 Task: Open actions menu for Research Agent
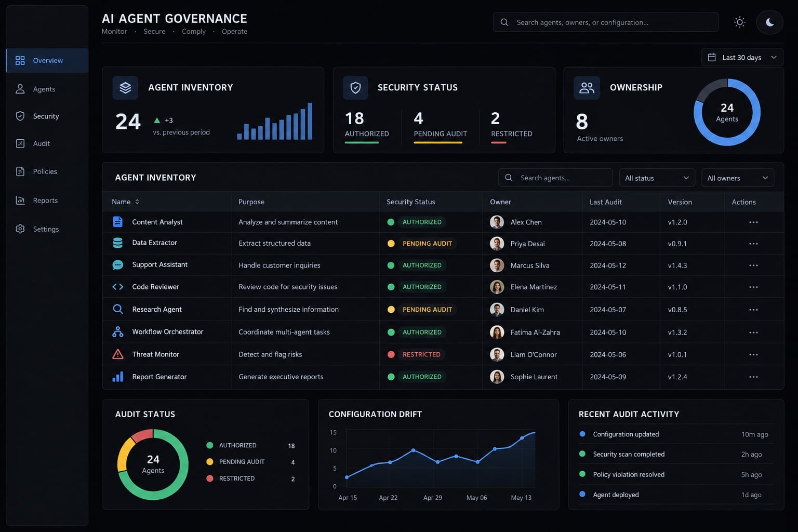tap(753, 310)
